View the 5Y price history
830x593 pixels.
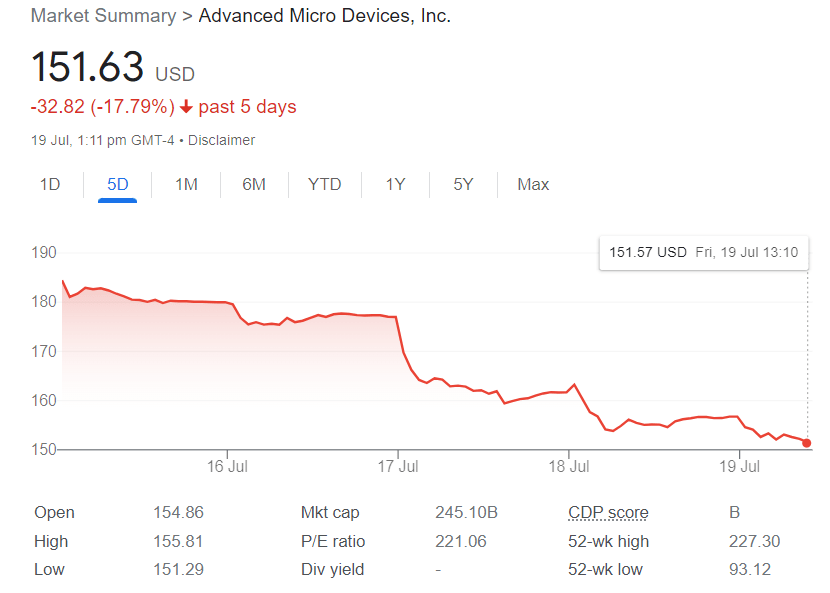[x=463, y=184]
